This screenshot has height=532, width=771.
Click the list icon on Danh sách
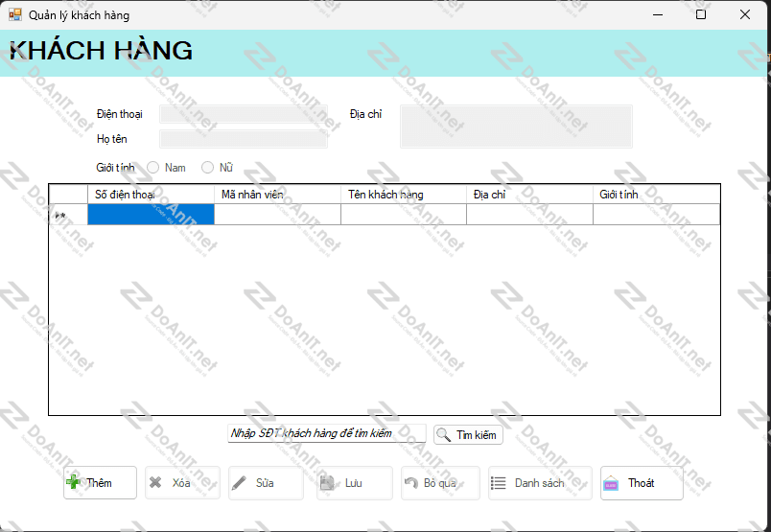(498, 483)
